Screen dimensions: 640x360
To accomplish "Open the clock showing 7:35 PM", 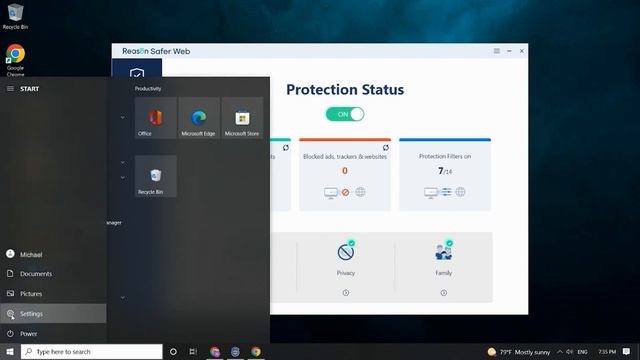I will [x=607, y=351].
